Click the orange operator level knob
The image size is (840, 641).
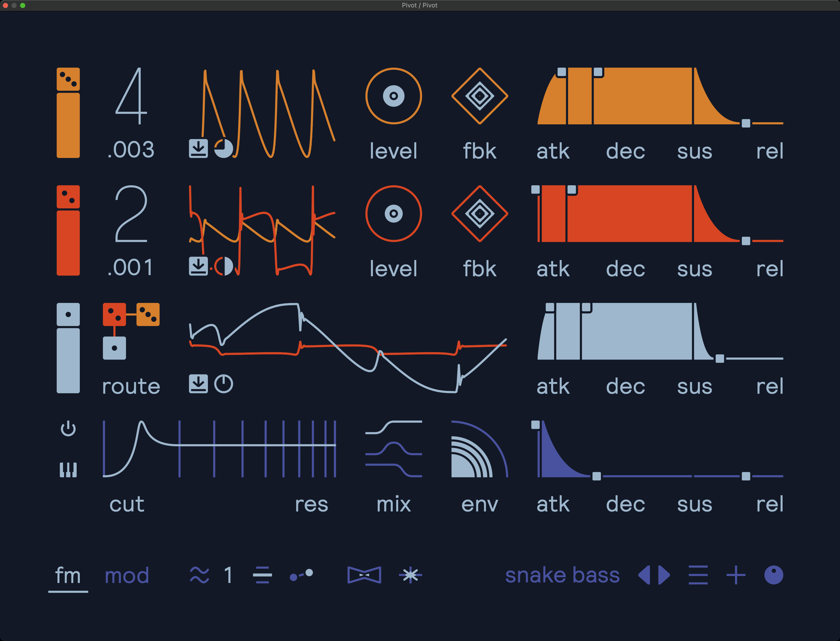(394, 96)
